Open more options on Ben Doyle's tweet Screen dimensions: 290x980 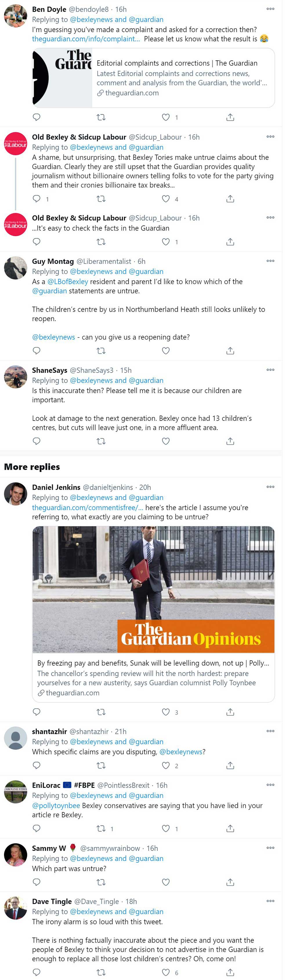tap(270, 9)
